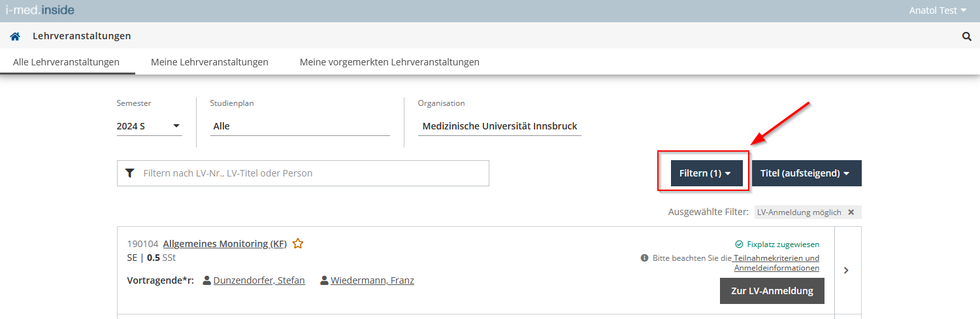
Task: Click the Zur LV-Anmeldung button
Action: coord(772,291)
